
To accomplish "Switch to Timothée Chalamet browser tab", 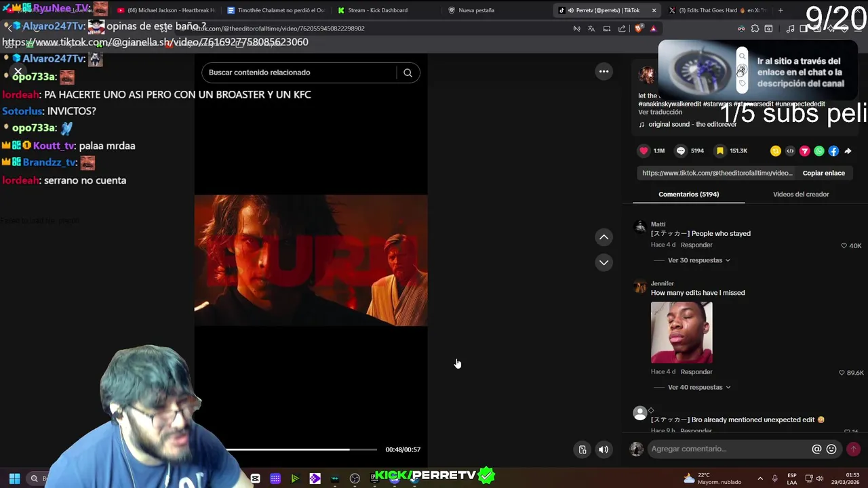I will (276, 10).
